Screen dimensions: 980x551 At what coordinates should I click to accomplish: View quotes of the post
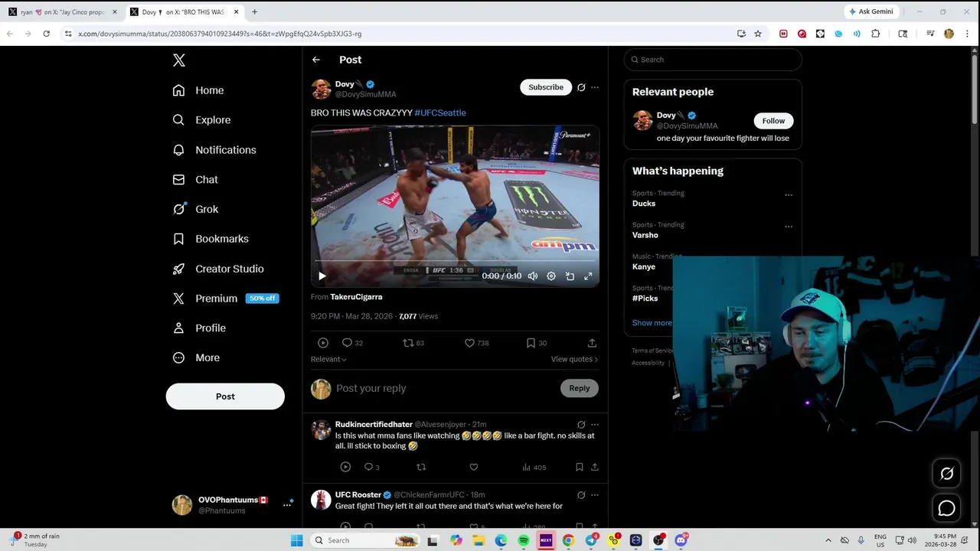[x=574, y=359]
